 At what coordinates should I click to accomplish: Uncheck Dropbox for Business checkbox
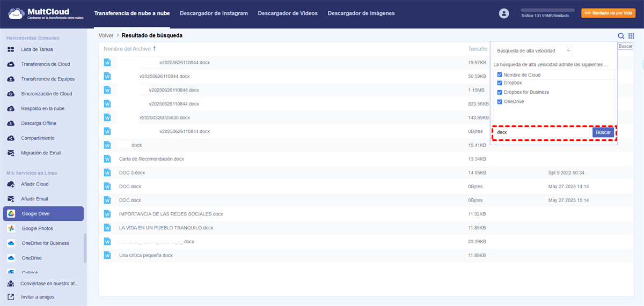[500, 92]
